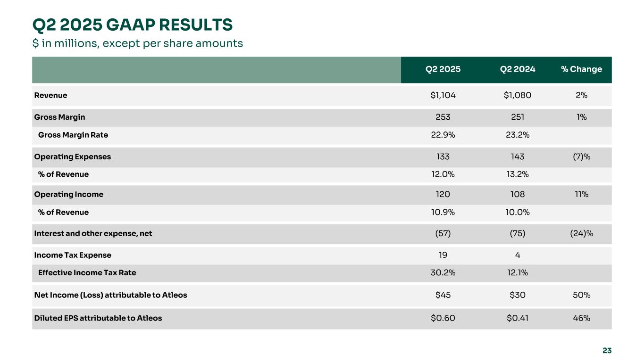Click the (7)% operating expenses change
The width and height of the screenshot is (644, 362).
click(x=581, y=156)
